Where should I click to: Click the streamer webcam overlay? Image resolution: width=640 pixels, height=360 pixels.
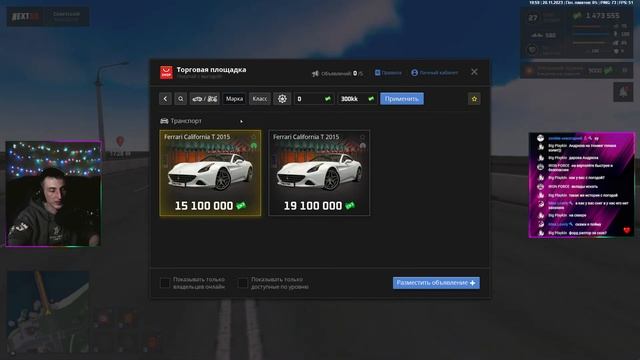coord(53,193)
